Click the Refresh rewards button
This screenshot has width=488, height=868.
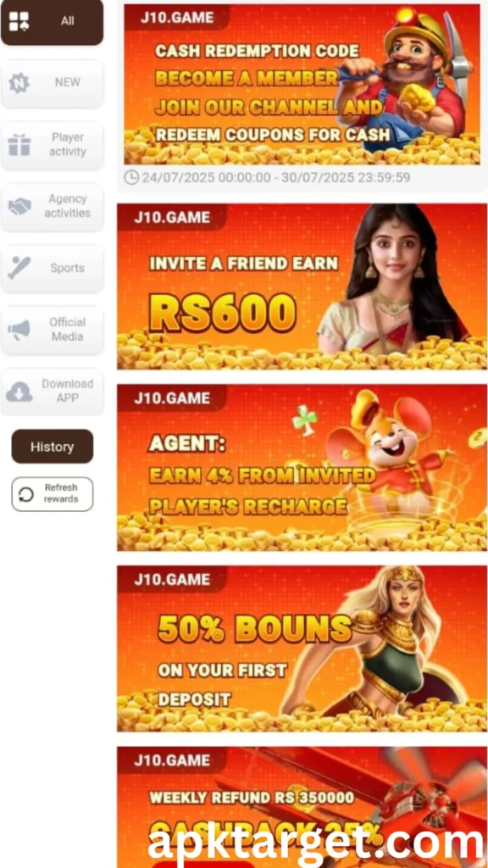[52, 494]
